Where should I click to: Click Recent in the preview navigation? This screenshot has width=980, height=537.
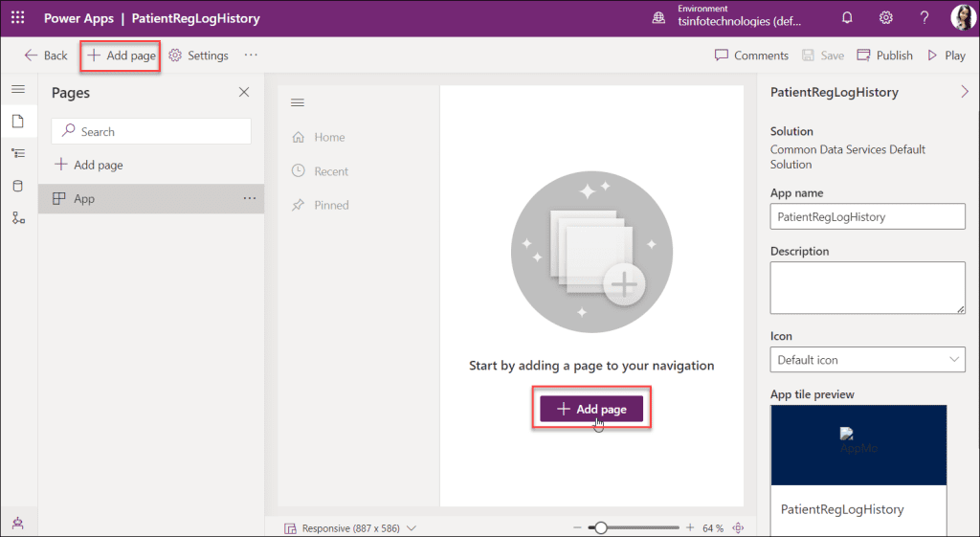[x=320, y=171]
